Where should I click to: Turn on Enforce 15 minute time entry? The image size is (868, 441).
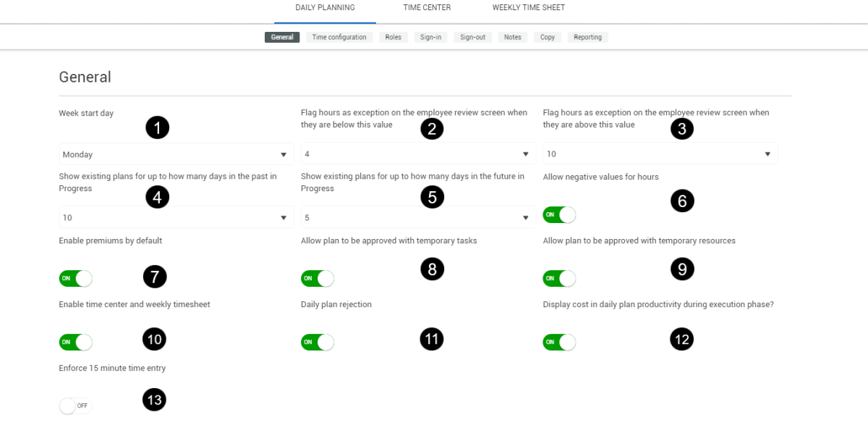click(x=75, y=406)
